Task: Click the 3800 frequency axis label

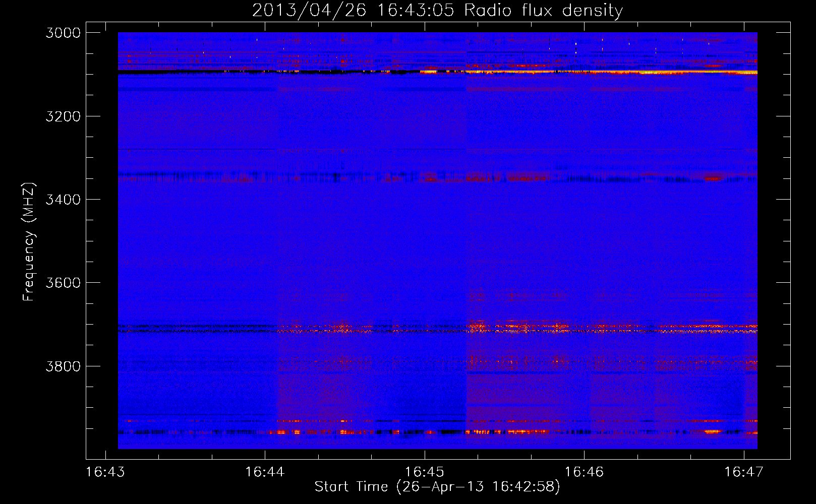Action: point(63,366)
